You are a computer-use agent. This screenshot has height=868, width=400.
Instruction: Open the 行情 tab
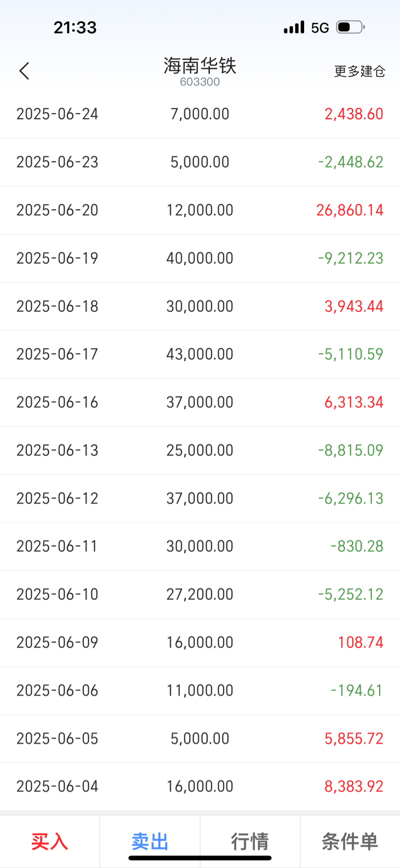point(250,841)
